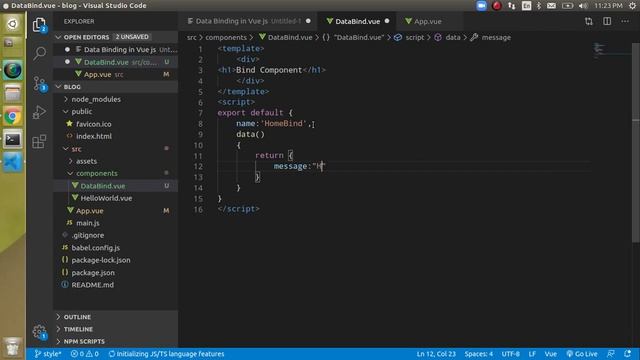Click the 11:23 PM clock
640x360 pixels.
pyautogui.click(x=608, y=6)
